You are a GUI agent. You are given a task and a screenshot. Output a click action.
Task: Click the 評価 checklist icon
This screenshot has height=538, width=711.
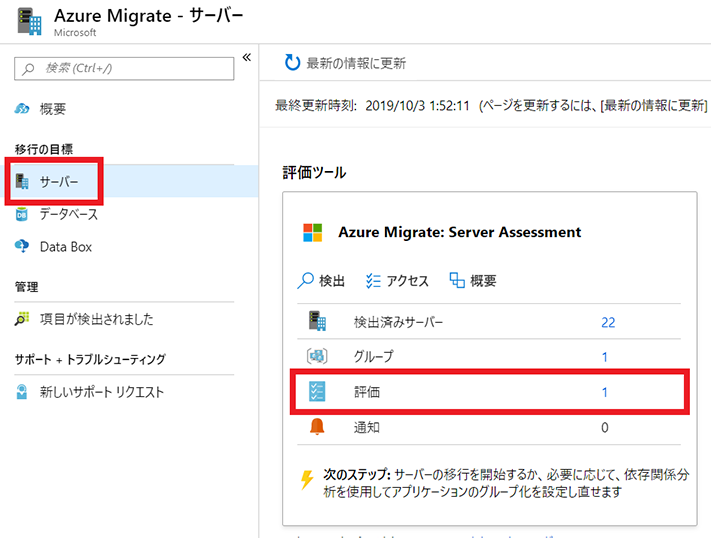317,391
